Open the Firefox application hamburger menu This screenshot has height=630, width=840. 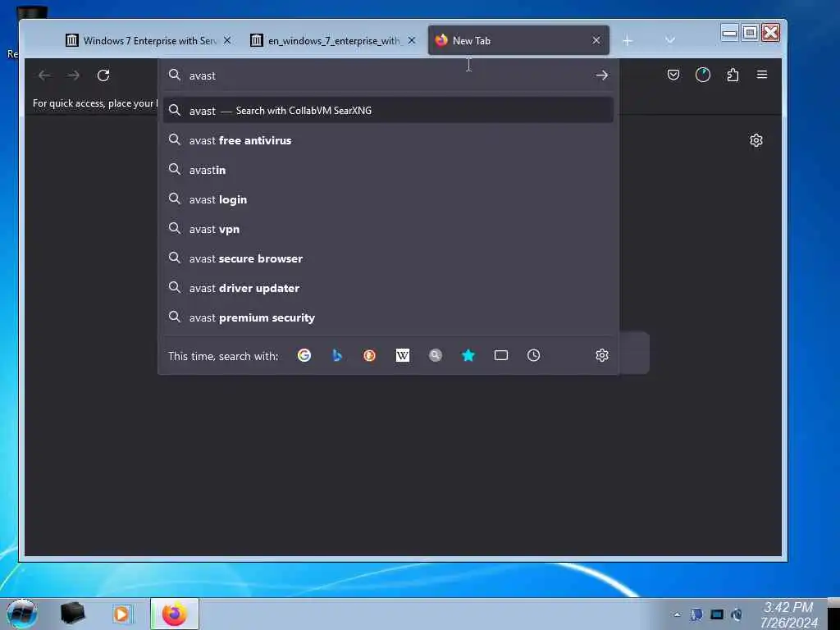tap(762, 75)
